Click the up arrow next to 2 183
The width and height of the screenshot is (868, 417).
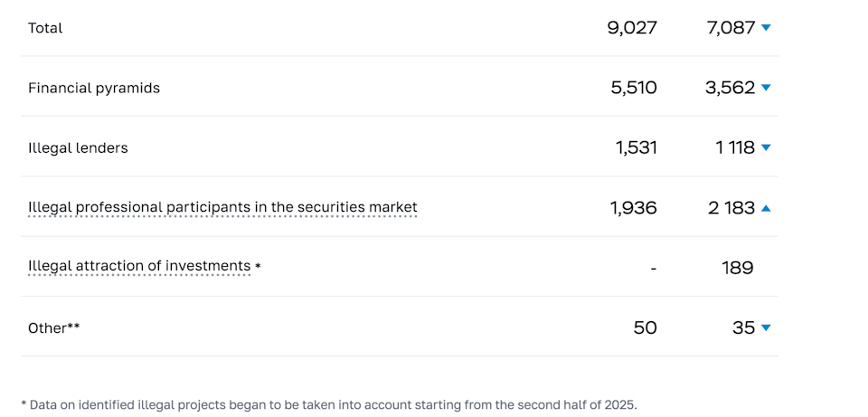(x=766, y=208)
